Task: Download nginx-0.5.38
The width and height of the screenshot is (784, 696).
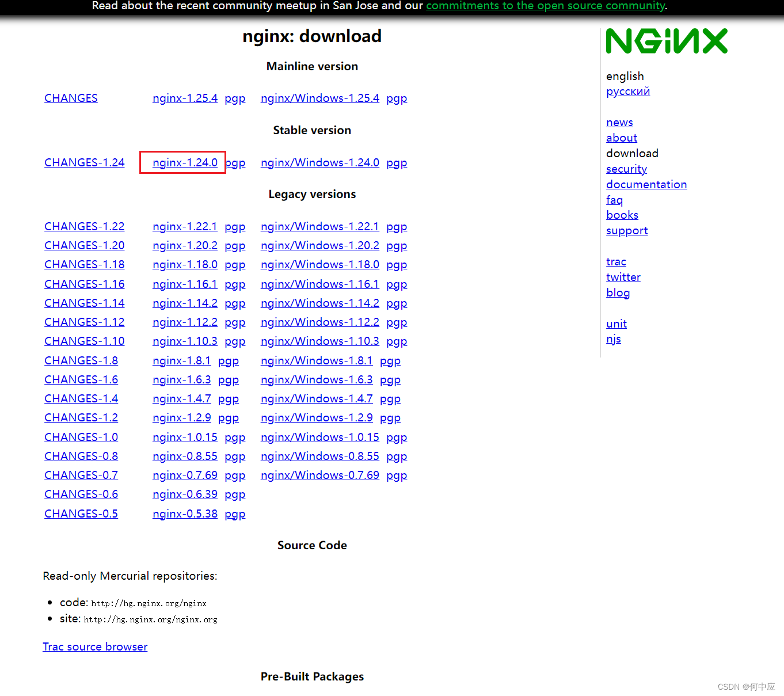Action: click(185, 514)
